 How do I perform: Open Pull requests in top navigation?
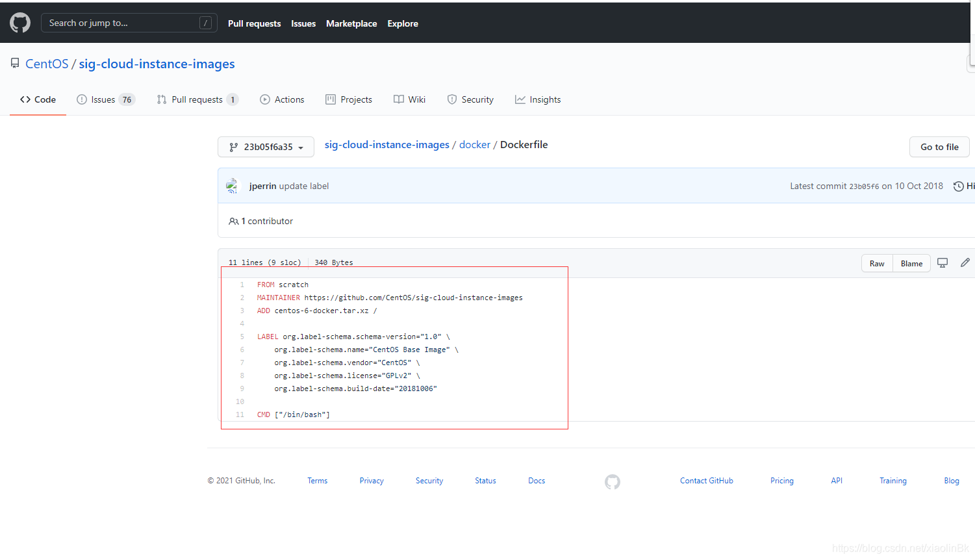click(255, 23)
